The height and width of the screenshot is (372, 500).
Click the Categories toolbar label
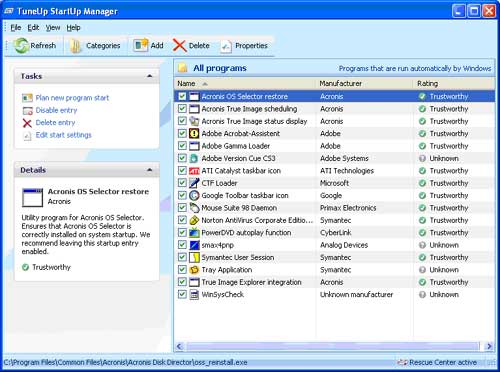tap(103, 46)
